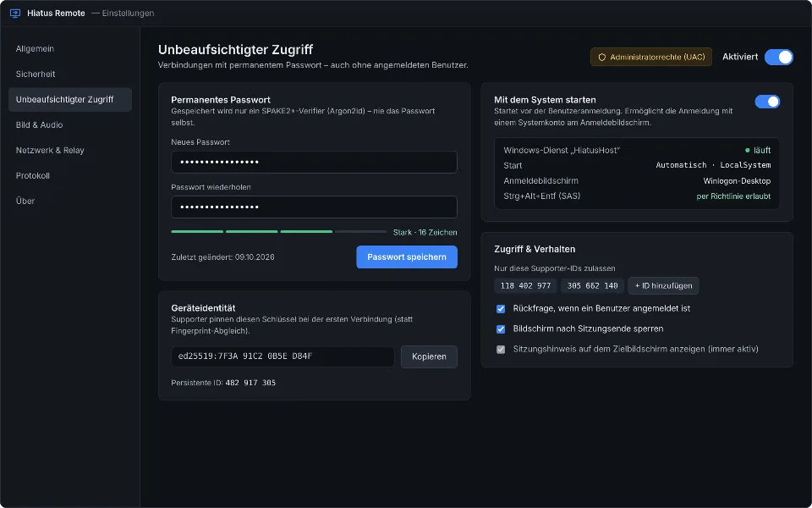Screen dimensions: 812x508
Task: Open the Allgemein settings section
Action: (x=70, y=49)
